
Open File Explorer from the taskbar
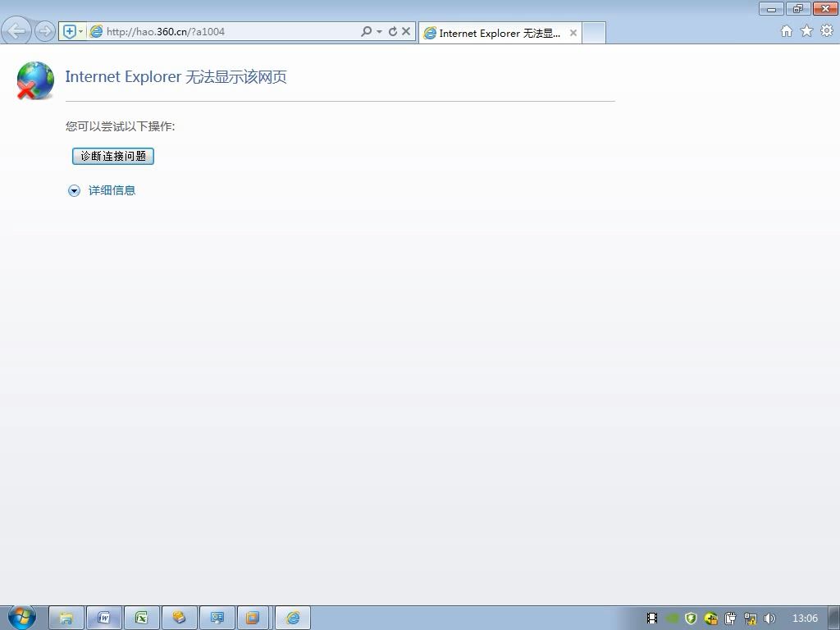[x=66, y=619]
